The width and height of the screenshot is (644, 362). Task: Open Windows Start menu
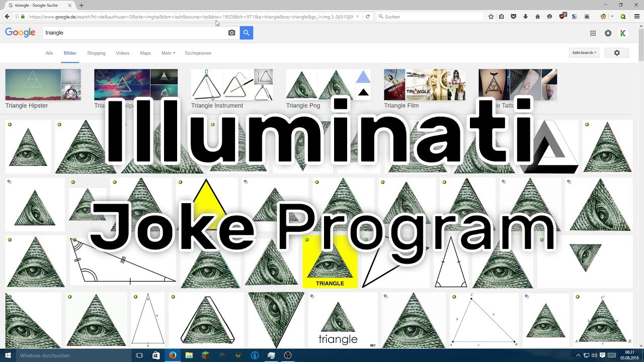[8, 355]
